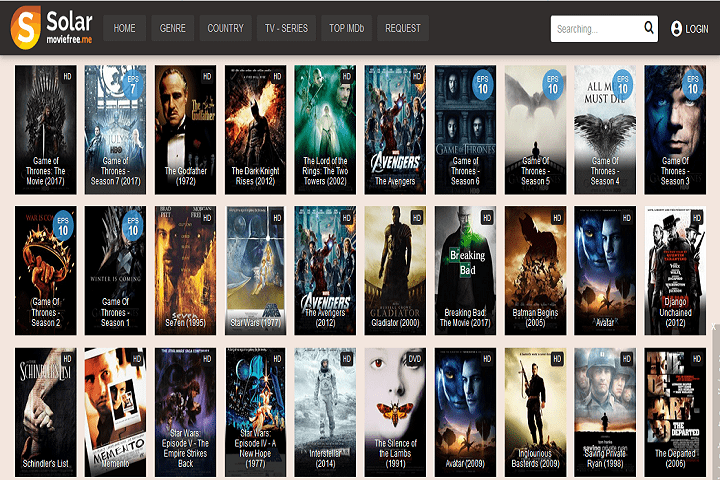Open the Memento movie thumbnail
Viewport: 720px width, 480px height.
tap(115, 412)
